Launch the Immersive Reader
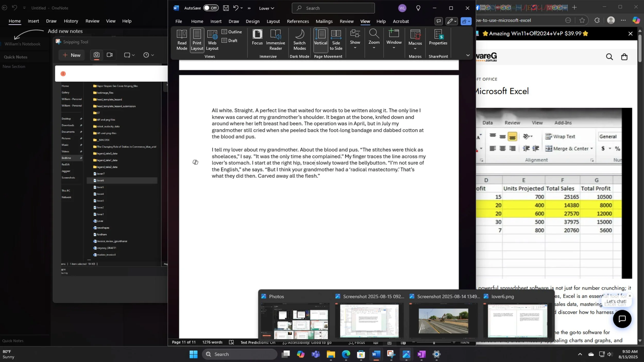Image resolution: width=644 pixels, height=362 pixels. pos(275,40)
